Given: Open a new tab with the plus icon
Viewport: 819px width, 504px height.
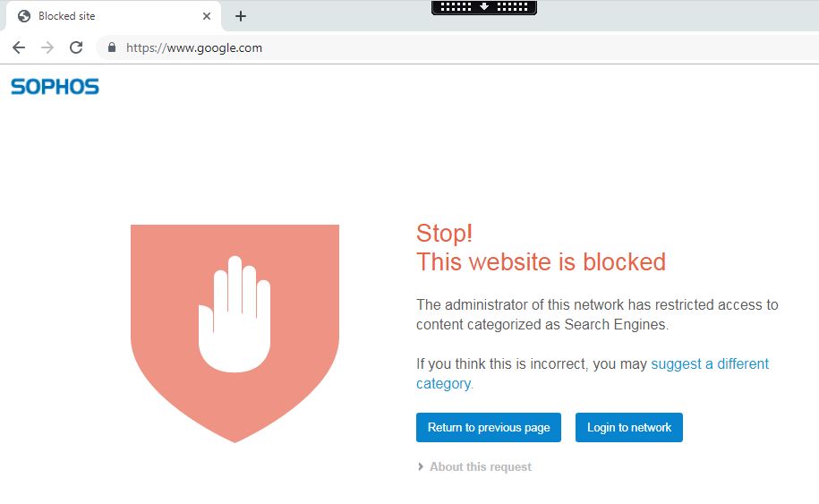Looking at the screenshot, I should click(240, 16).
